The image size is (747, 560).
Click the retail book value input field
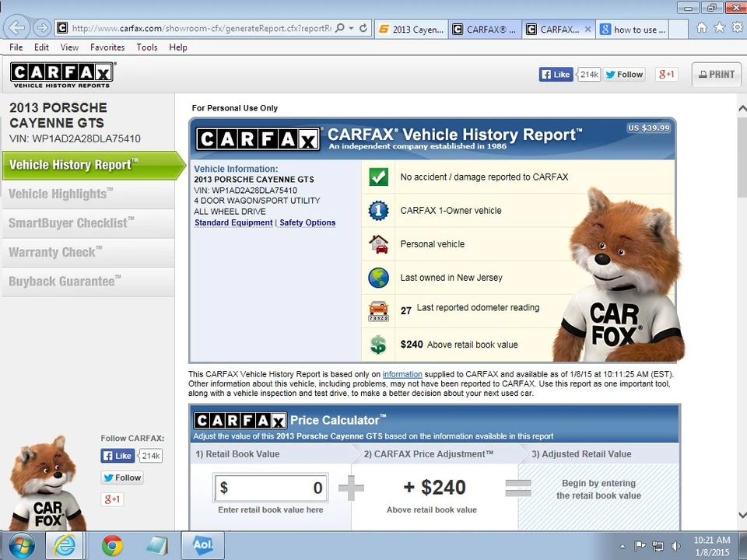[271, 488]
